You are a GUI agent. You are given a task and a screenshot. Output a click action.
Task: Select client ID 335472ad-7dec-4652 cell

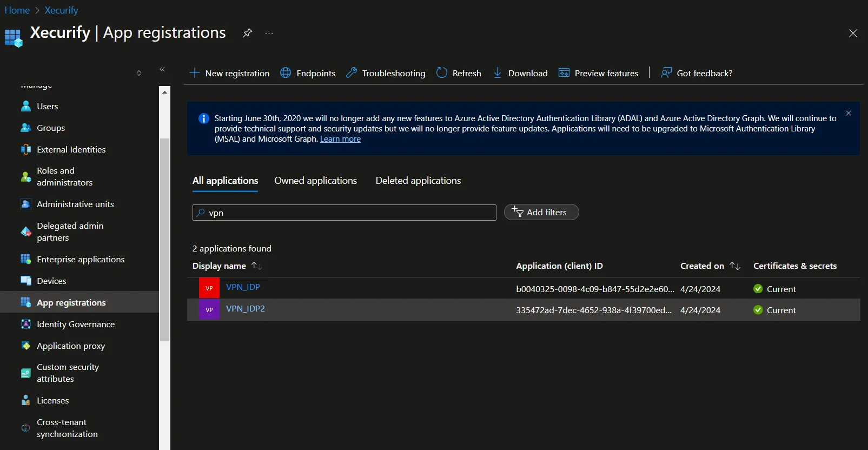pyautogui.click(x=594, y=310)
